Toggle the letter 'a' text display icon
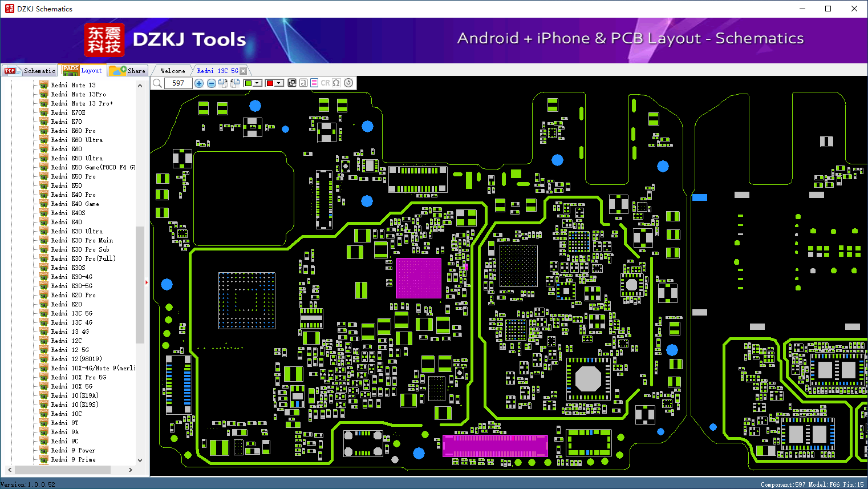Viewport: 868px width, 489px height. tap(303, 83)
